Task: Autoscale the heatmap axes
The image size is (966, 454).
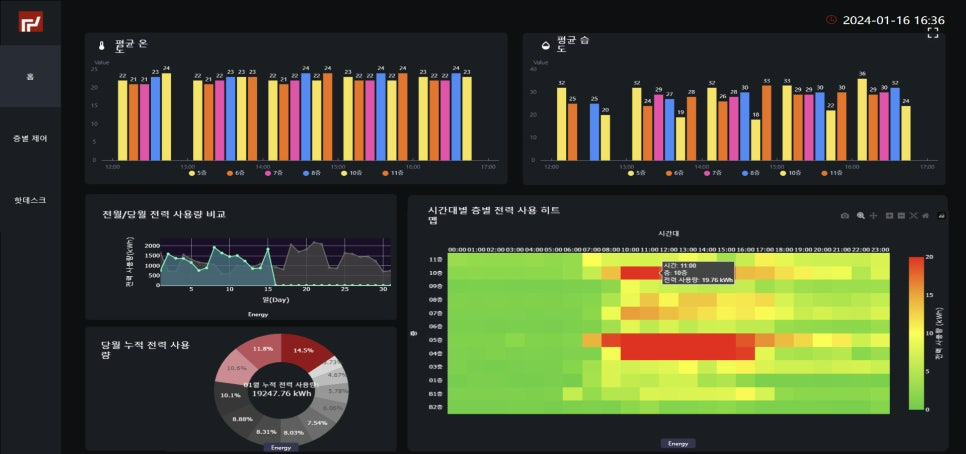Action: pos(913,216)
